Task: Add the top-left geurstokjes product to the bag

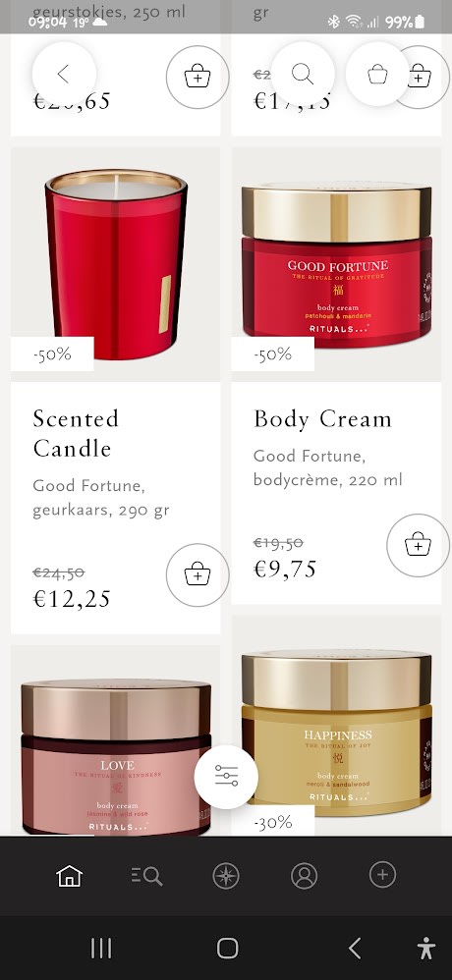Action: pyautogui.click(x=198, y=78)
